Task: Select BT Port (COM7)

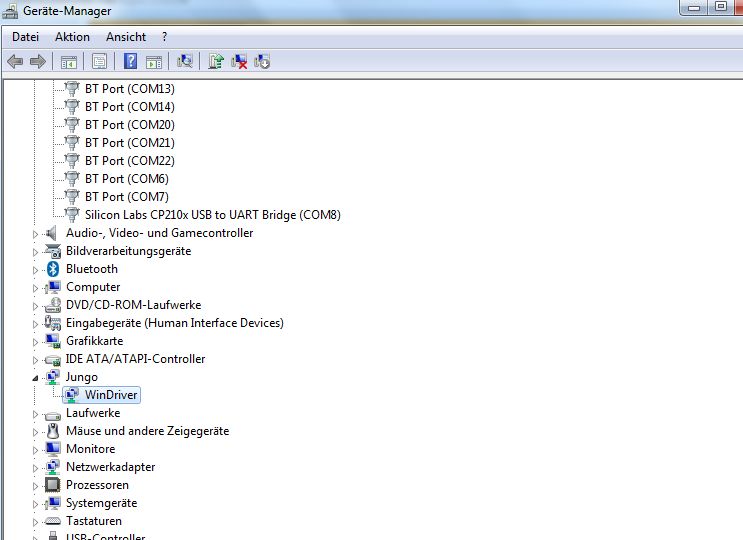Action: point(127,197)
